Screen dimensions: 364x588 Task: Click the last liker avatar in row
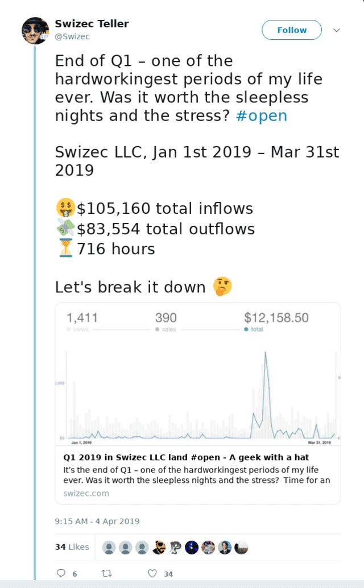(241, 547)
